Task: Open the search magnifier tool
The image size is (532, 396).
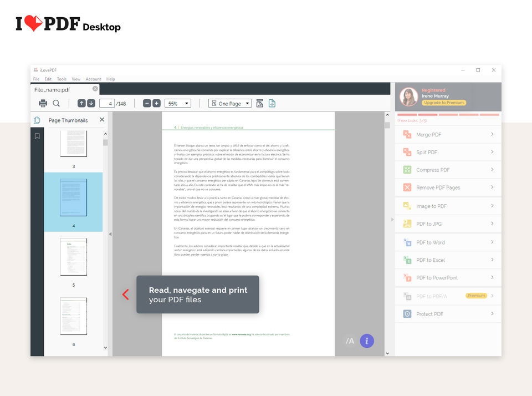Action: (57, 103)
